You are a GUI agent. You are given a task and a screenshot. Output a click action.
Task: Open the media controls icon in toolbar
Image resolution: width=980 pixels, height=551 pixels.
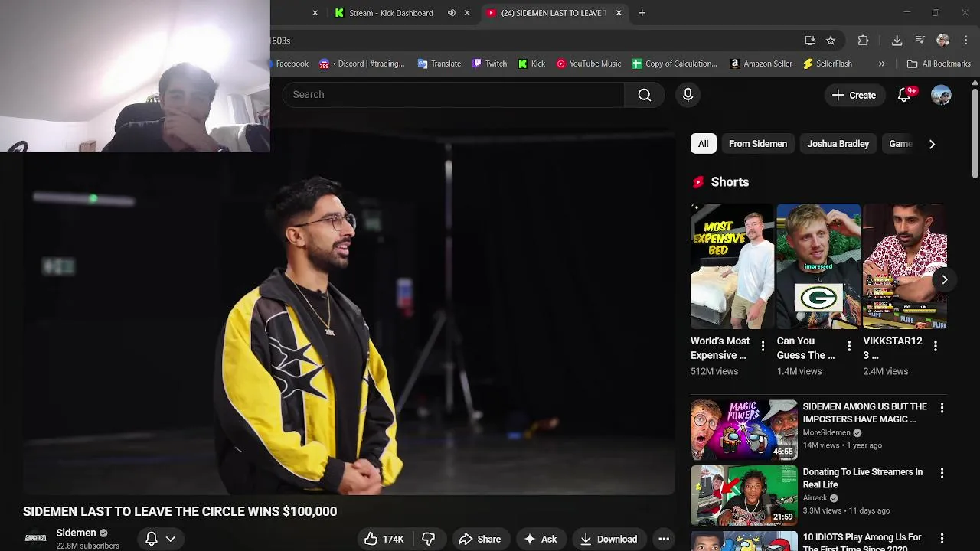click(x=920, y=41)
